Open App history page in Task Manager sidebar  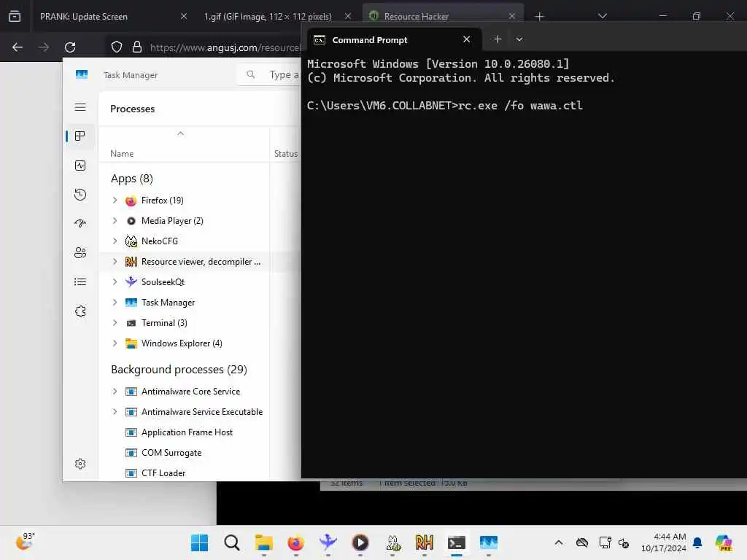(80, 194)
